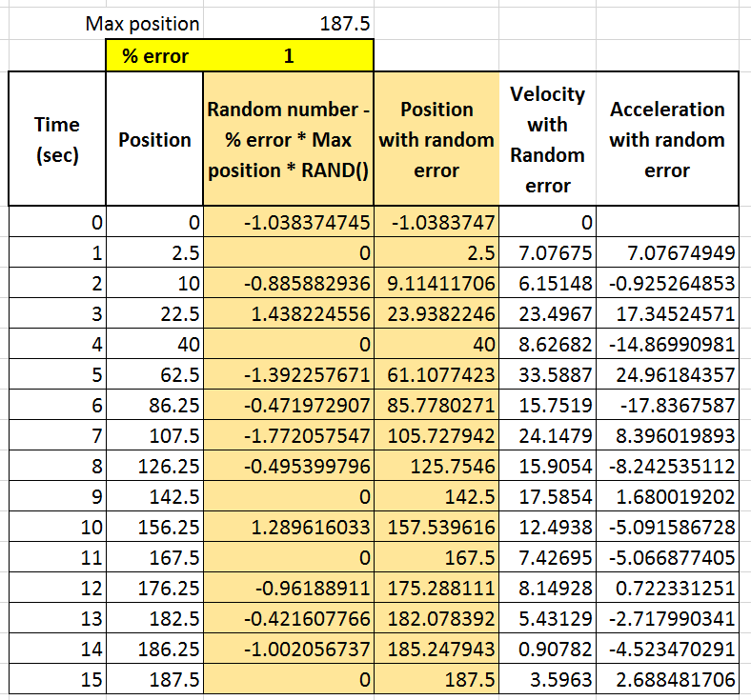Select position value 126.25
Image resolution: width=751 pixels, height=700 pixels.
pyautogui.click(x=154, y=466)
